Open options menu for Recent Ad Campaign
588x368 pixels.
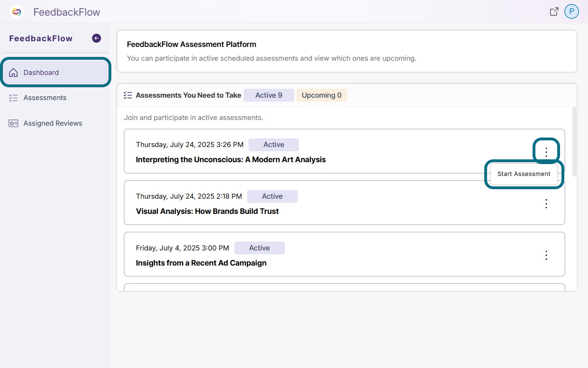pyautogui.click(x=546, y=255)
